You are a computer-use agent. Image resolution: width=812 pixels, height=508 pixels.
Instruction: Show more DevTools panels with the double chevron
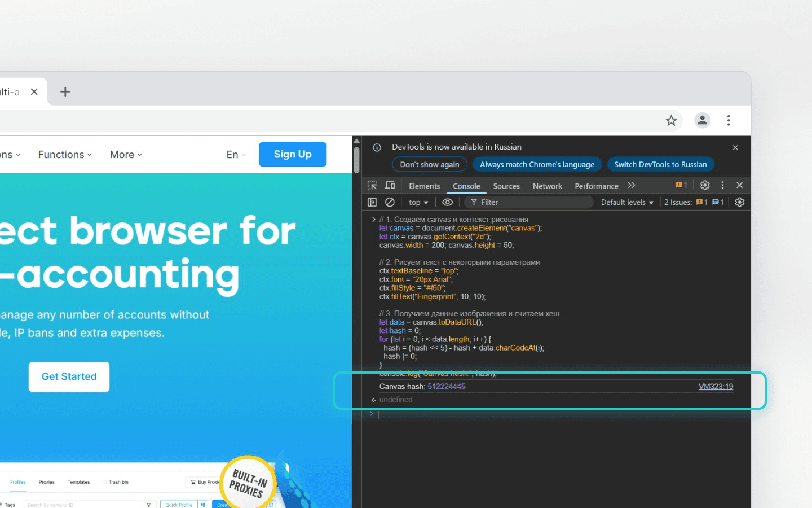click(632, 185)
